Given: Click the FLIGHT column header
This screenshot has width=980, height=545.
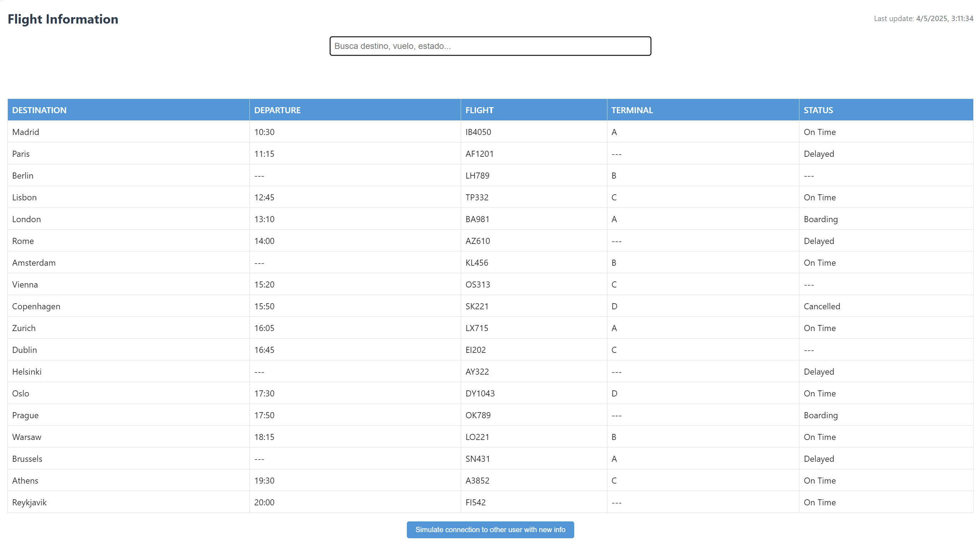Looking at the screenshot, I should [x=479, y=110].
